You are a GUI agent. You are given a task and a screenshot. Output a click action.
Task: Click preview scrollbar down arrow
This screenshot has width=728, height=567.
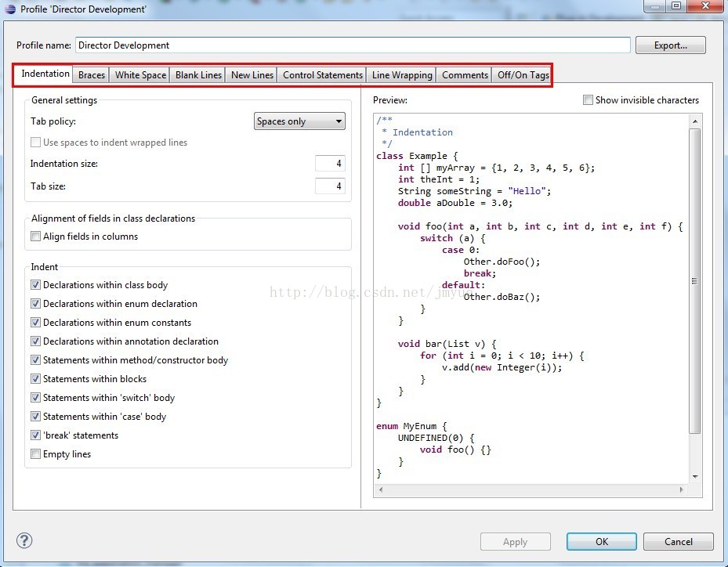coord(694,476)
